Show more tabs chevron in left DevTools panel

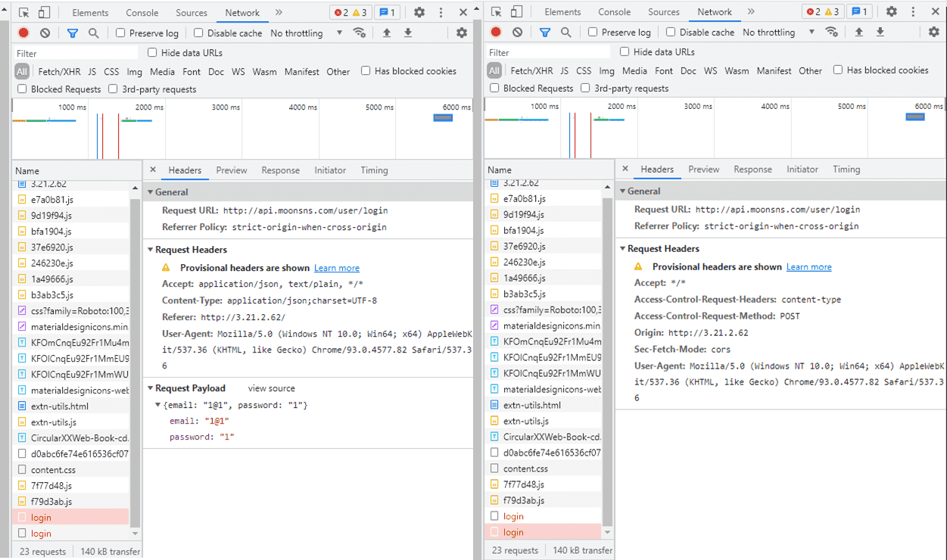coord(279,13)
